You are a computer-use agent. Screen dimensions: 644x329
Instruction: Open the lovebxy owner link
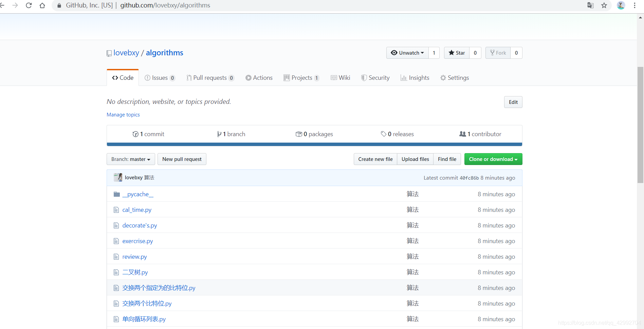pyautogui.click(x=126, y=53)
